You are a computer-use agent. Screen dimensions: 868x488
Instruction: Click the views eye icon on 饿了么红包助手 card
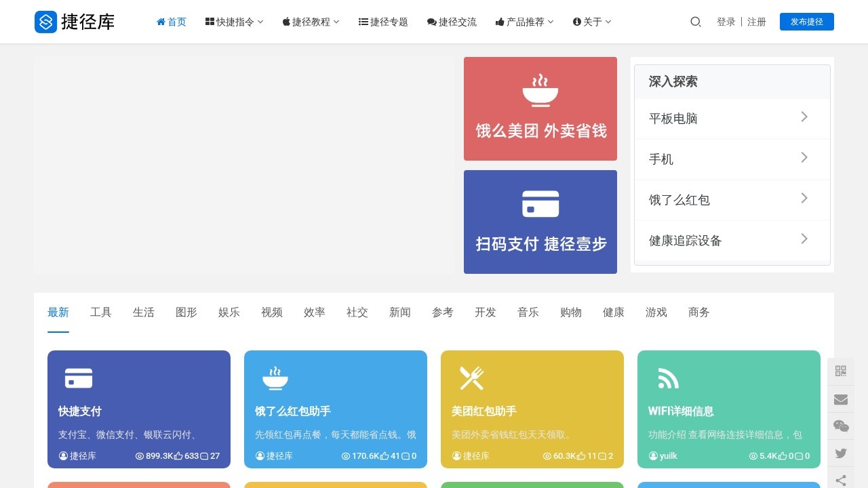[346, 456]
